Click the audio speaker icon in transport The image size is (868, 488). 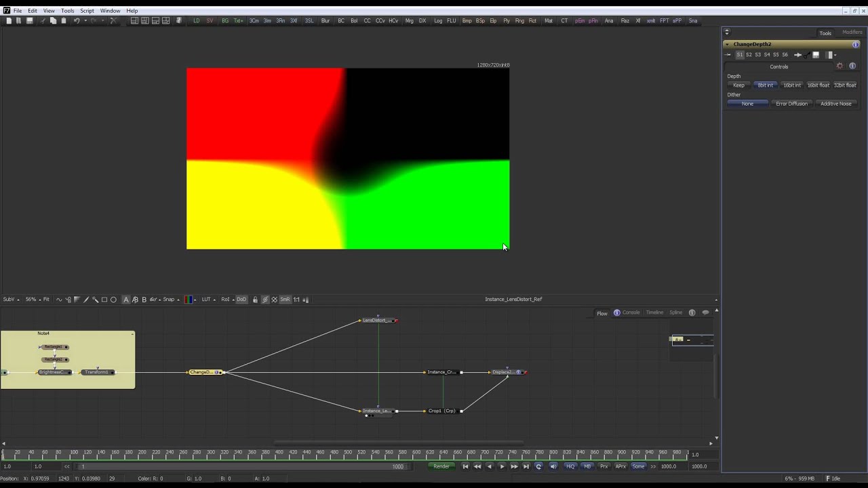click(x=553, y=466)
